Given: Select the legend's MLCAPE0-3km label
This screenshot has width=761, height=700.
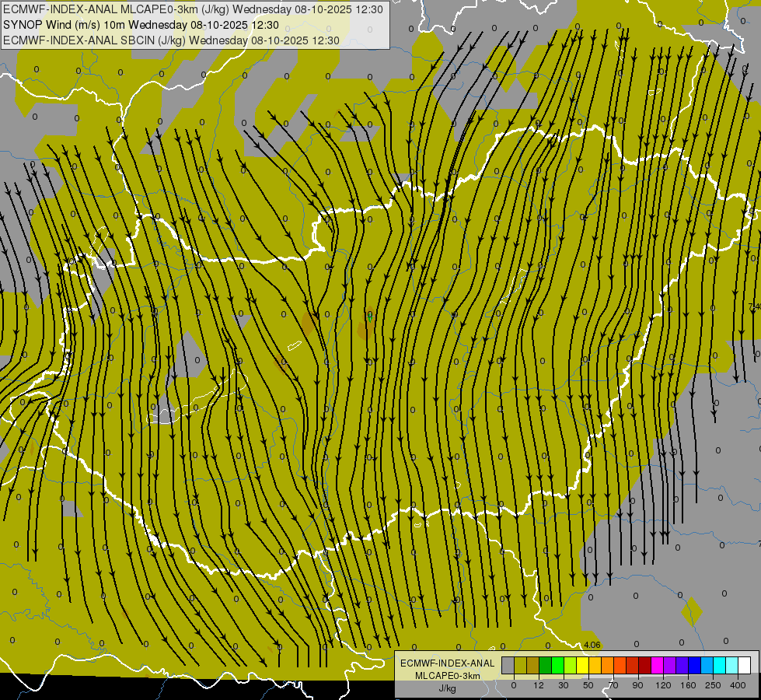Looking at the screenshot, I should (x=448, y=676).
